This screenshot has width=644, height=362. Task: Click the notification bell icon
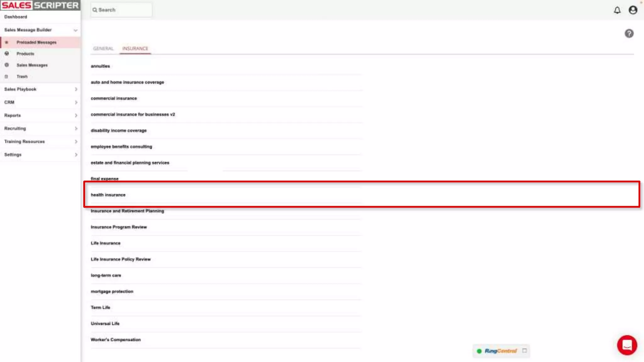617,10
